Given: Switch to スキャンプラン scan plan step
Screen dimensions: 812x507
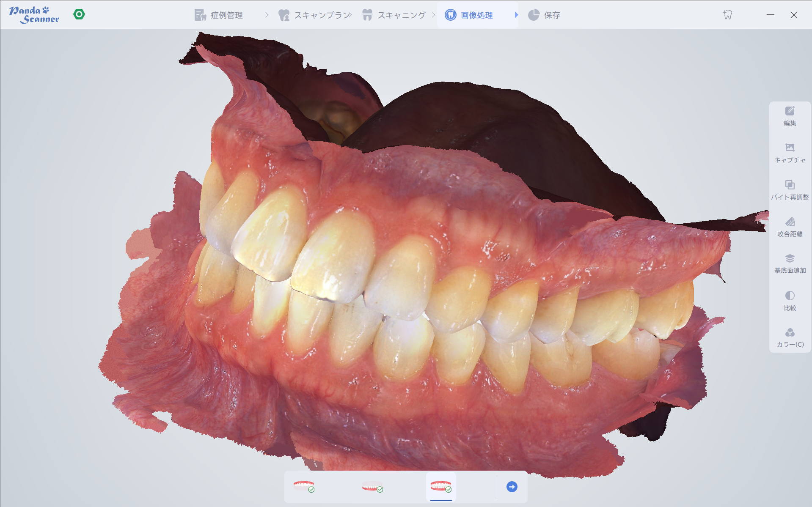Looking at the screenshot, I should (315, 15).
